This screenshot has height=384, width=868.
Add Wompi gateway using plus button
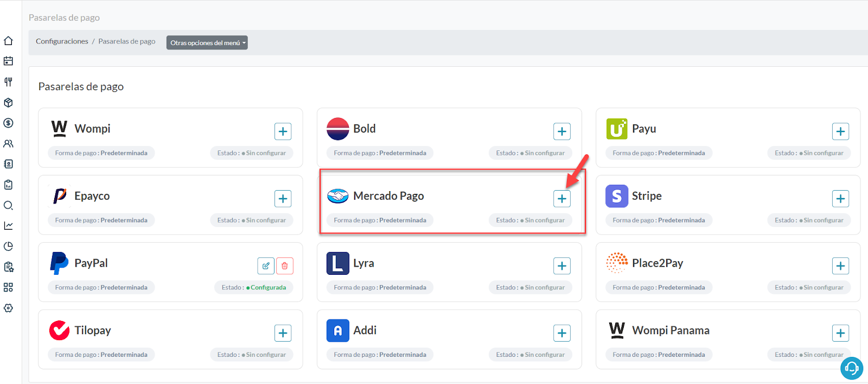point(283,131)
